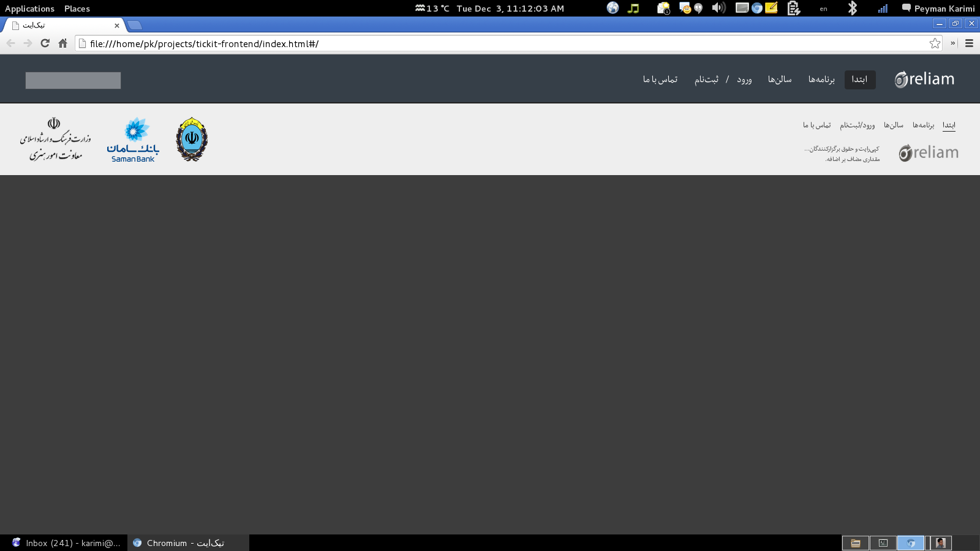Image resolution: width=980 pixels, height=551 pixels.
Task: Show hidden extensions via the chevron
Action: 952,43
